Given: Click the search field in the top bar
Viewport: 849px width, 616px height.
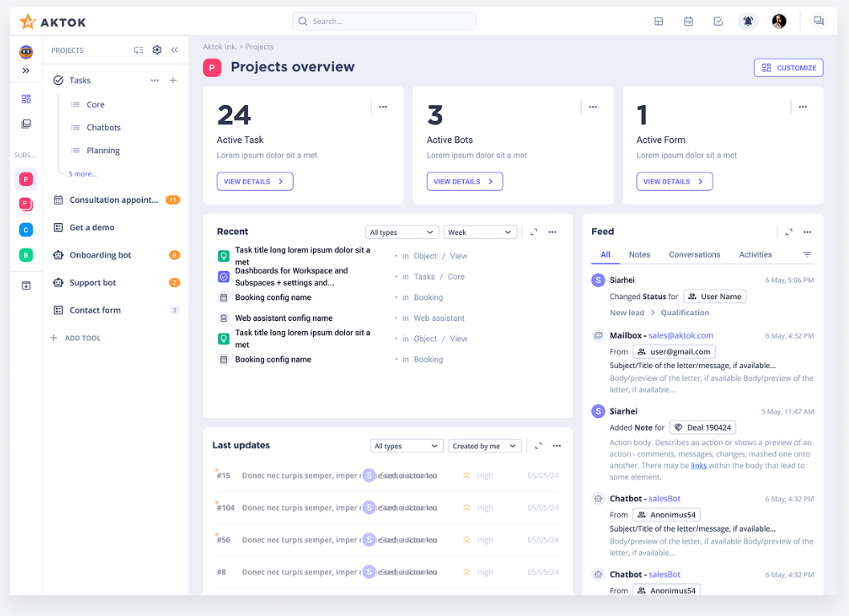Looking at the screenshot, I should click(384, 20).
